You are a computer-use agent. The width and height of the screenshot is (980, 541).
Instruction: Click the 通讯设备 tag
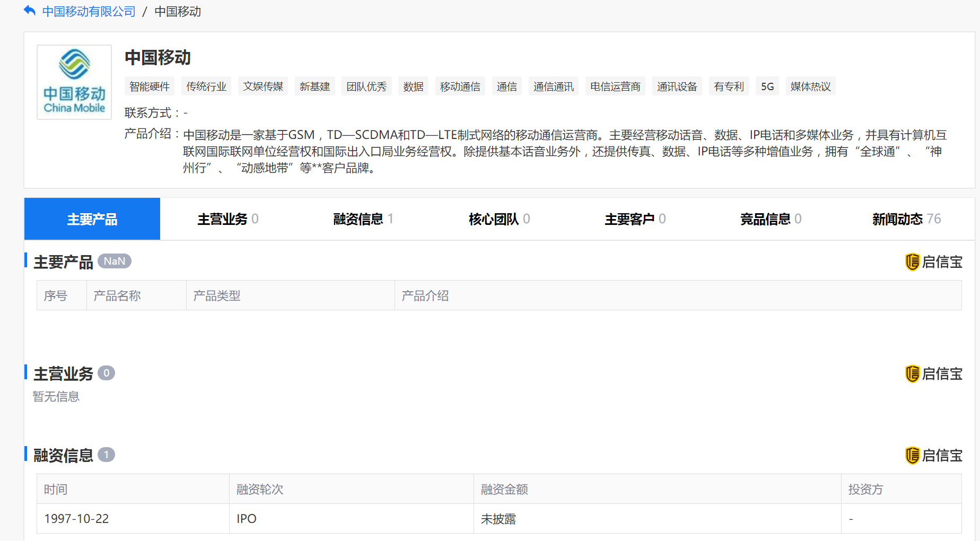coord(677,86)
